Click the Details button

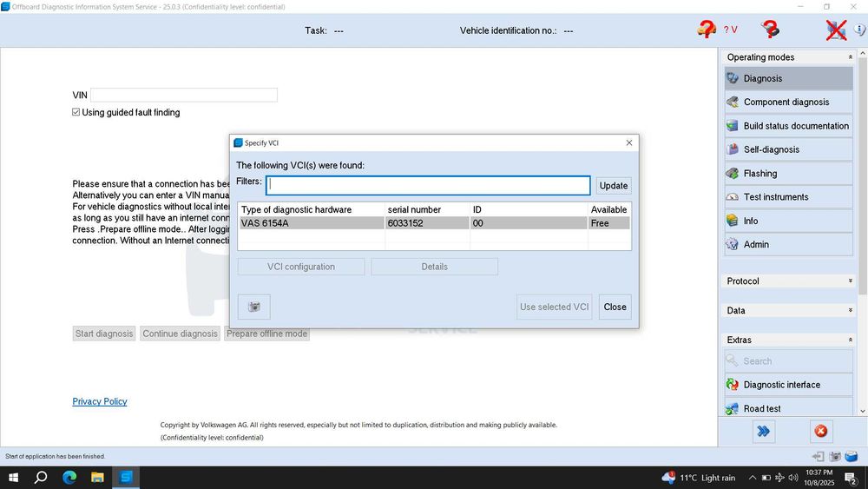pyautogui.click(x=435, y=267)
